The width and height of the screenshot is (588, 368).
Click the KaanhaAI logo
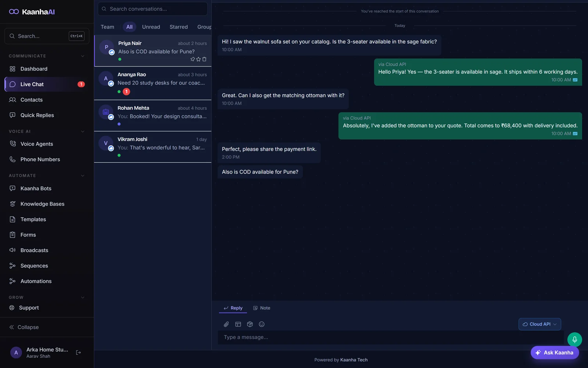(32, 12)
